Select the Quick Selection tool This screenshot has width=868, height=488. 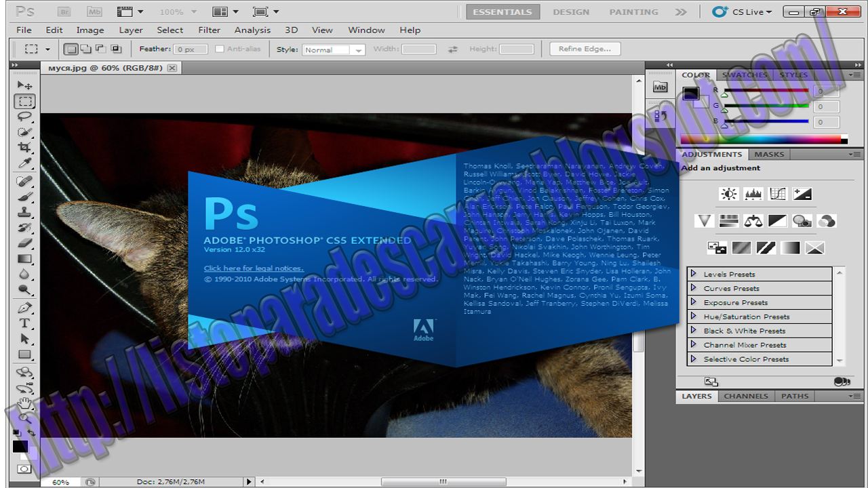pos(24,133)
